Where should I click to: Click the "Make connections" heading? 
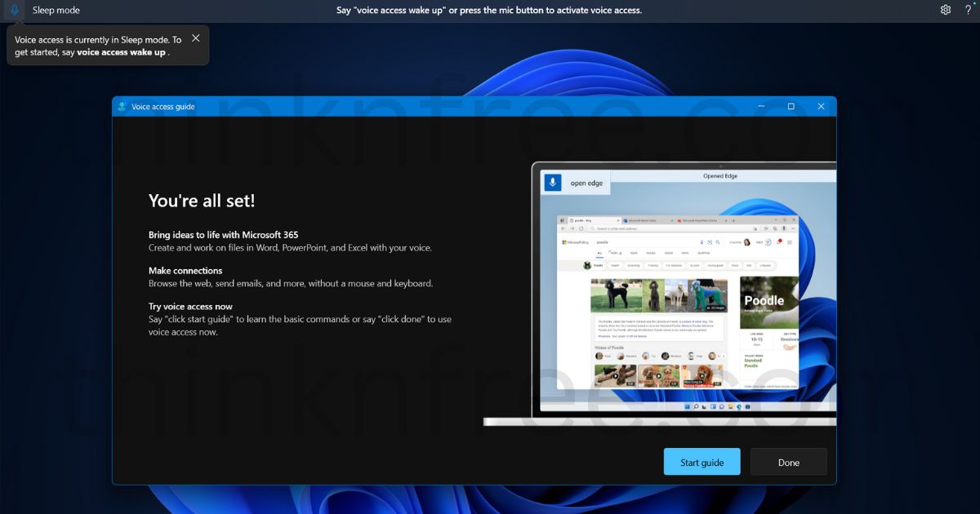185,271
